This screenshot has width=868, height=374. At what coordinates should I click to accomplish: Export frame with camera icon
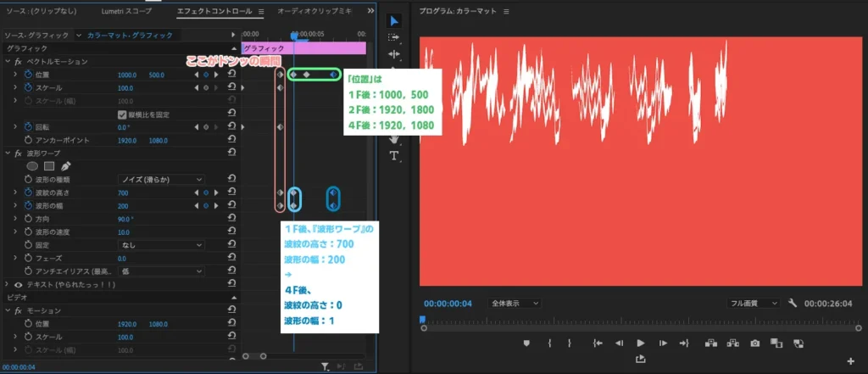754,343
